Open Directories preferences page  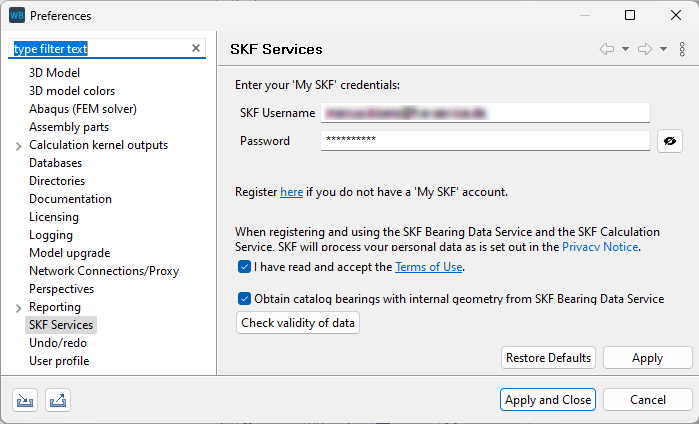coord(57,181)
